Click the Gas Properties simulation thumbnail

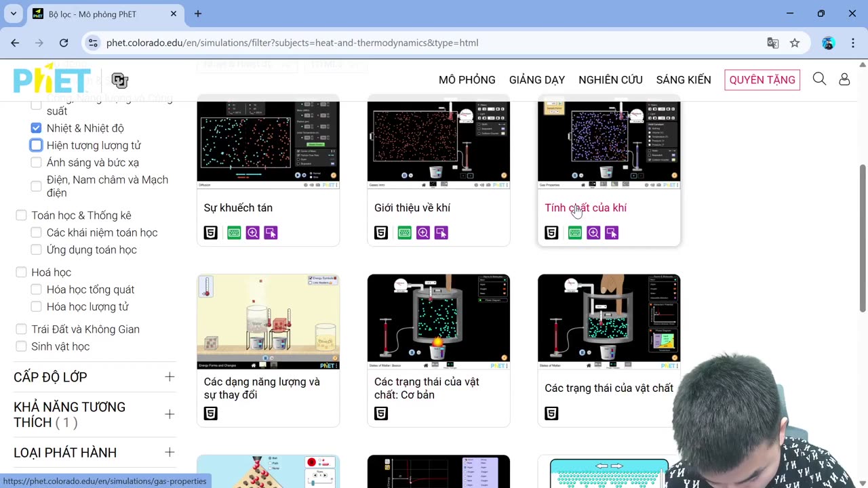click(x=609, y=142)
